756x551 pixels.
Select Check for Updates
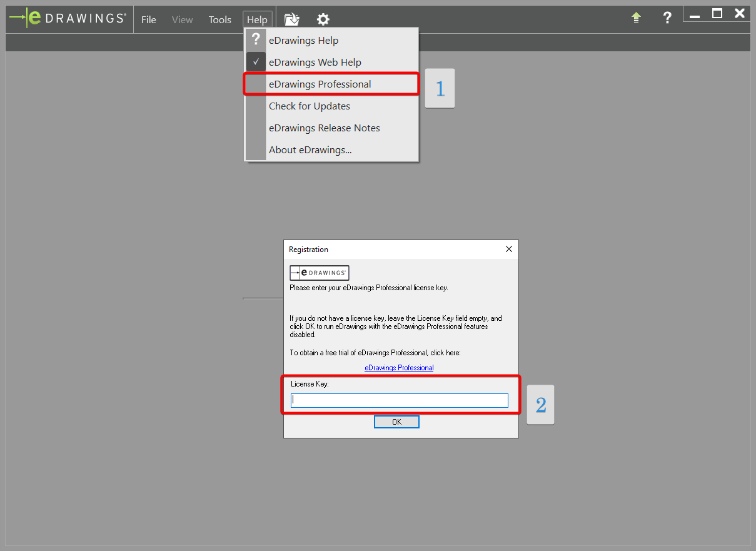click(x=331, y=106)
